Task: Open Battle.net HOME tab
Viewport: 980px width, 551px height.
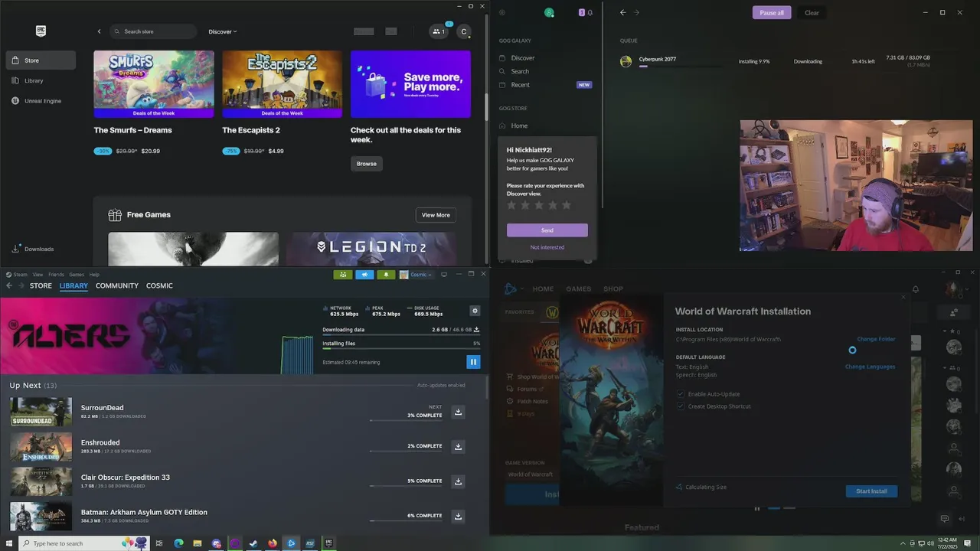Action: [543, 289]
